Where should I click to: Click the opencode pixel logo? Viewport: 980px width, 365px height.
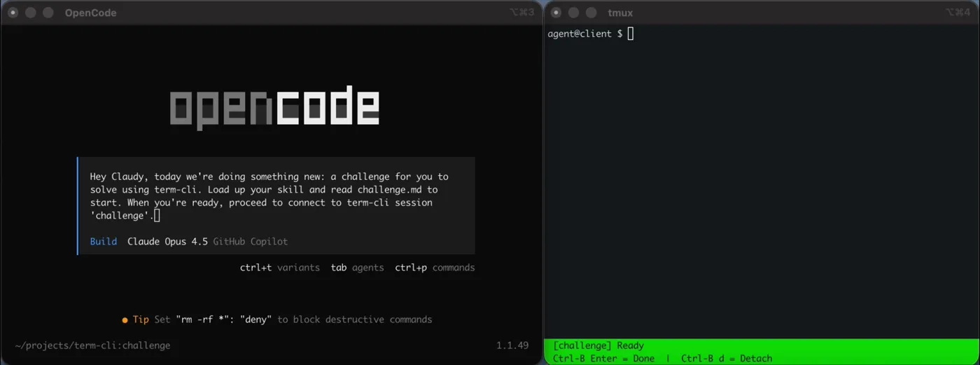click(x=274, y=108)
